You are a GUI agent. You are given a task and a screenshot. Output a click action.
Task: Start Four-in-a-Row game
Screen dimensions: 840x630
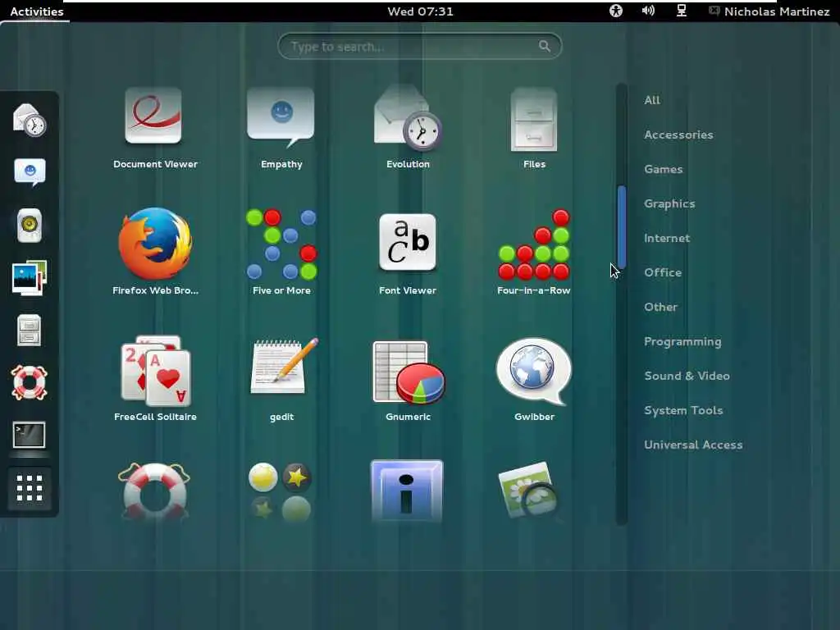[534, 252]
